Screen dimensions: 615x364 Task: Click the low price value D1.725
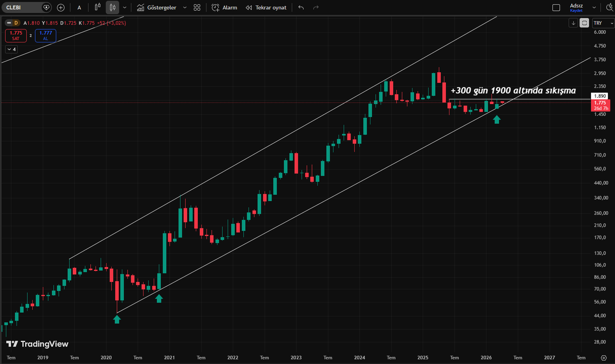(69, 23)
